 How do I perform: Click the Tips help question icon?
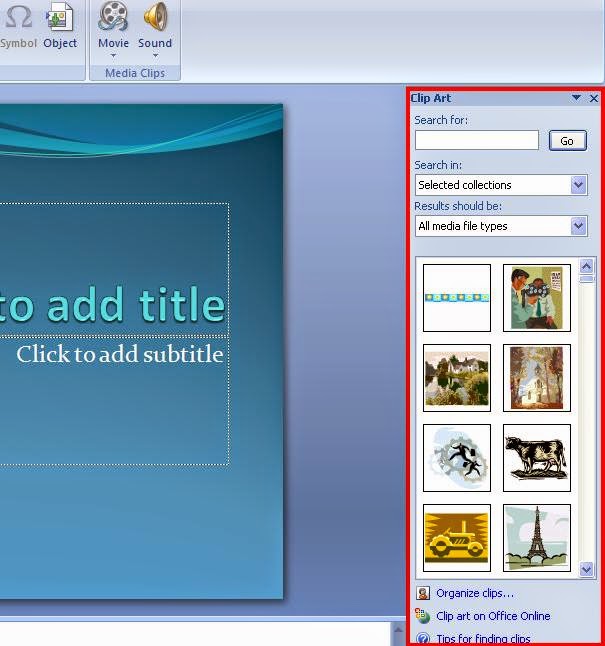tap(423, 638)
